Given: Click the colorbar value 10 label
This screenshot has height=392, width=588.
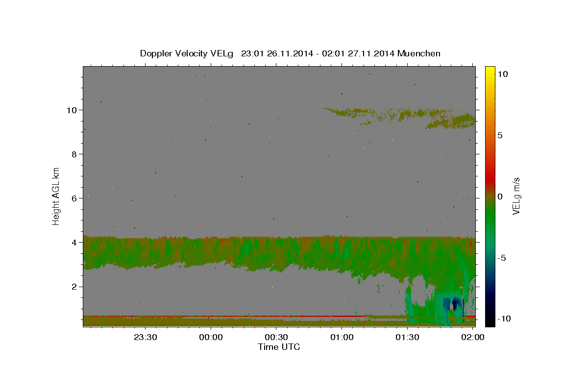Looking at the screenshot, I should click(x=502, y=73).
